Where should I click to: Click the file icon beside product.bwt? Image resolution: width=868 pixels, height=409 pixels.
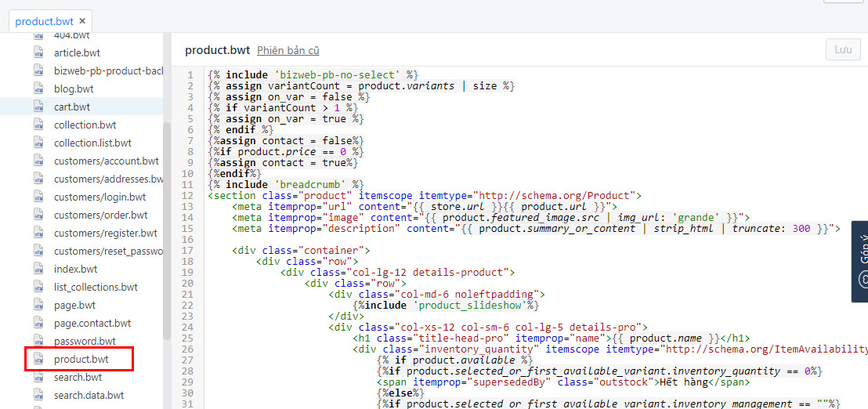click(38, 360)
